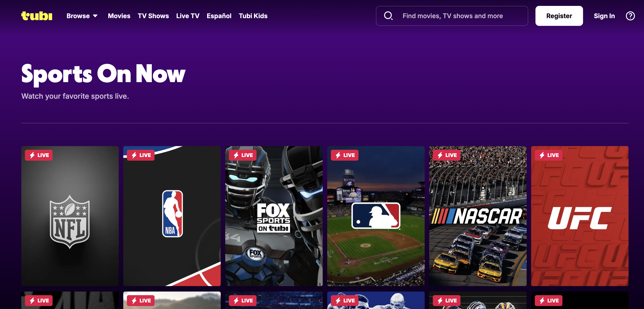Click the LIVE badge on the NASCAR card
The width and height of the screenshot is (644, 309).
(x=447, y=155)
